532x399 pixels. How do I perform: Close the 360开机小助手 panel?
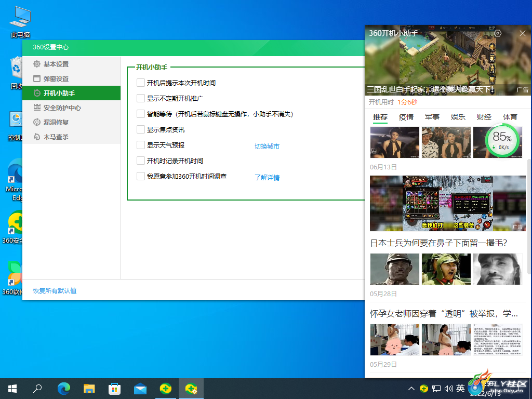pyautogui.click(x=523, y=33)
